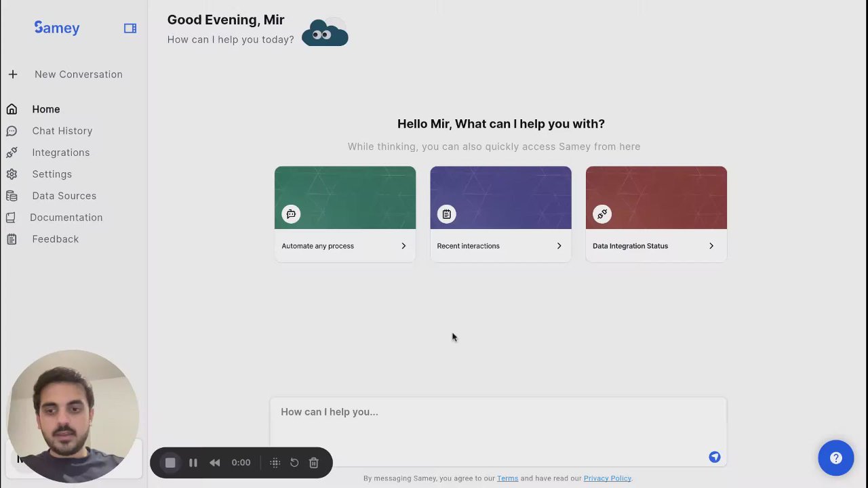Viewport: 868px width, 488px height.
Task: Start a New Conversation
Action: pyautogui.click(x=79, y=75)
